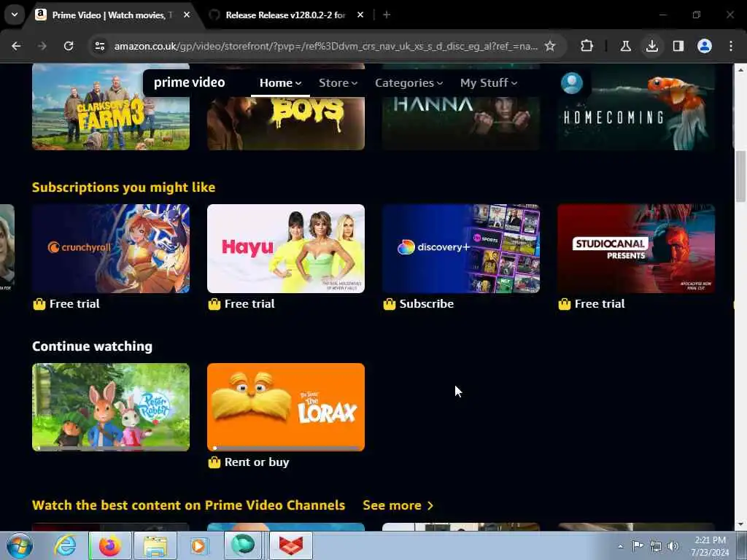This screenshot has height=560, width=747.
Task: Click the browser forward arrow
Action: (x=42, y=46)
